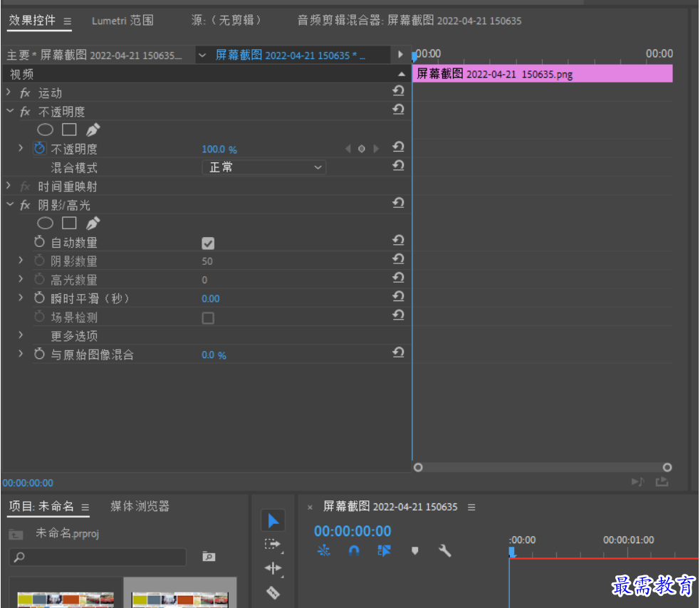Create new bin from search query
The width and height of the screenshot is (700, 608).
pos(209,557)
